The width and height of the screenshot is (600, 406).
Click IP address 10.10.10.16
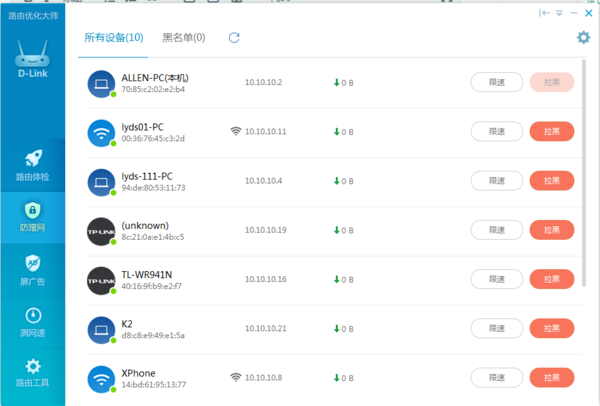coord(266,279)
